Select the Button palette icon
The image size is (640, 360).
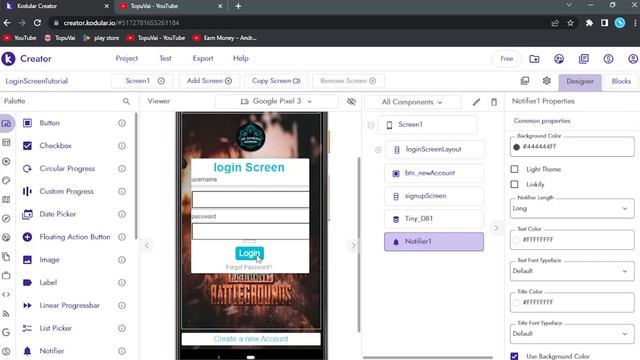tap(27, 123)
